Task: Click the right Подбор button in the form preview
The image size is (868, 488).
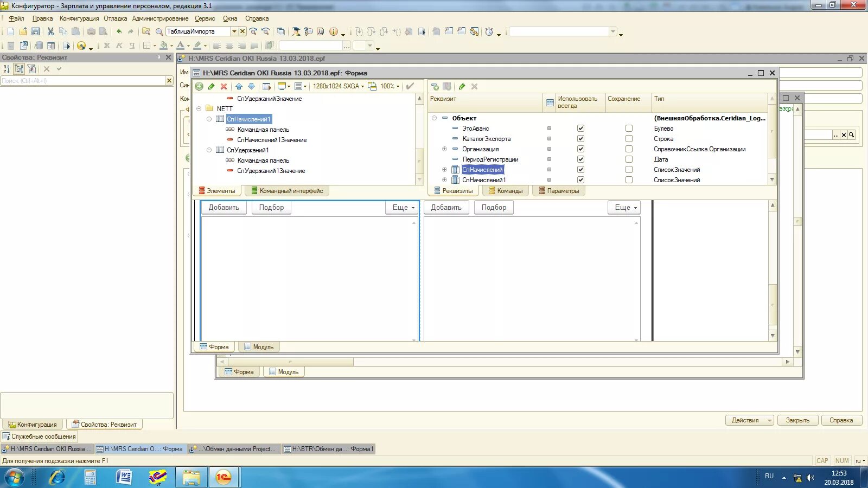Action: point(494,208)
